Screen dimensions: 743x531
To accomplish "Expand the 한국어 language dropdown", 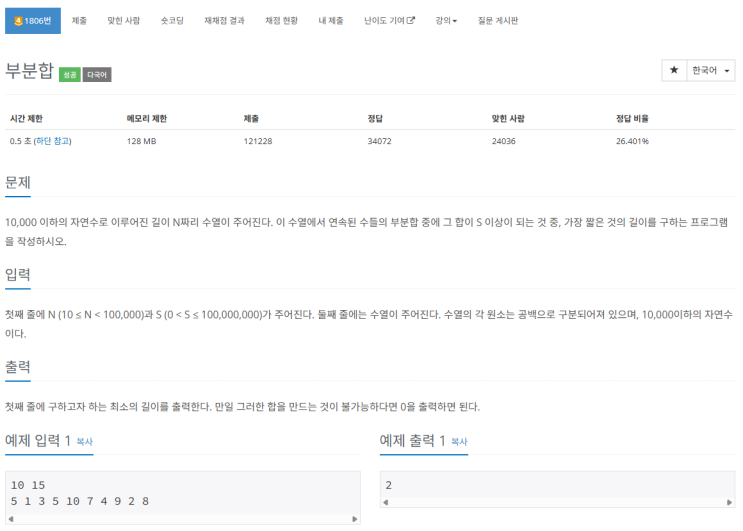I will pos(710,70).
